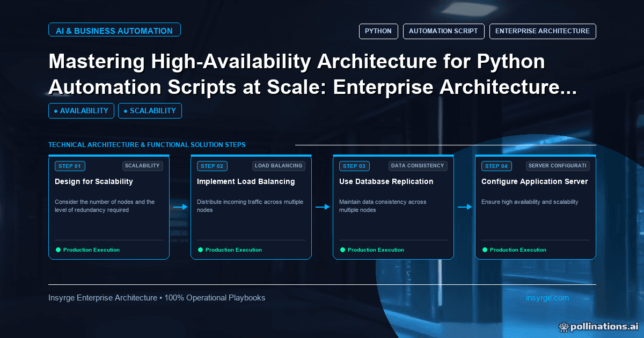Viewport: 644px width, 338px height.
Task: Click the Configure Application Server title
Action: 535,181
